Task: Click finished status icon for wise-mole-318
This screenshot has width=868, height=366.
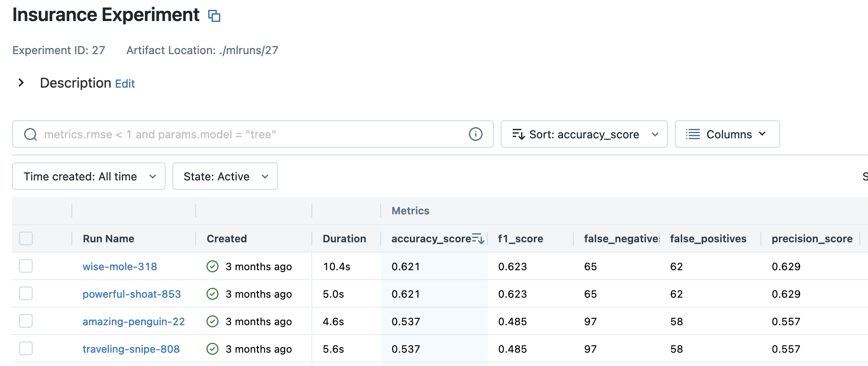Action: 212,266
